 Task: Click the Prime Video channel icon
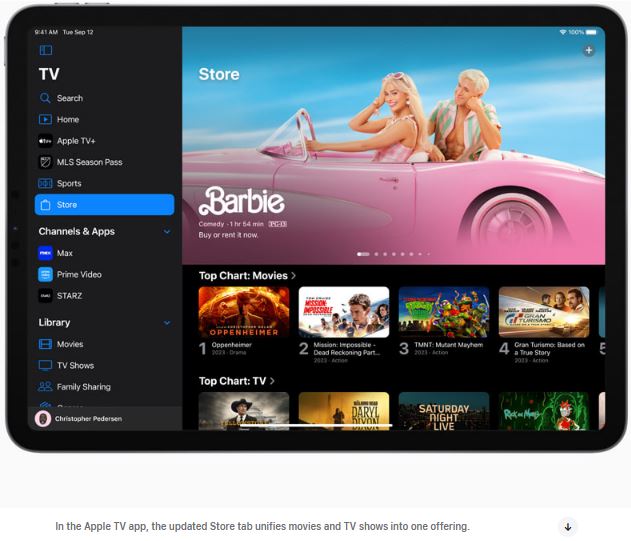point(45,275)
